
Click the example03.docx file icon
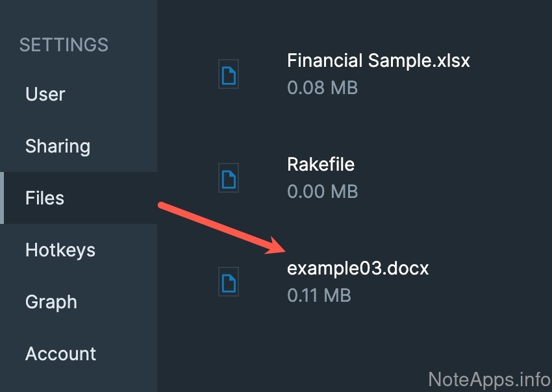[229, 282]
